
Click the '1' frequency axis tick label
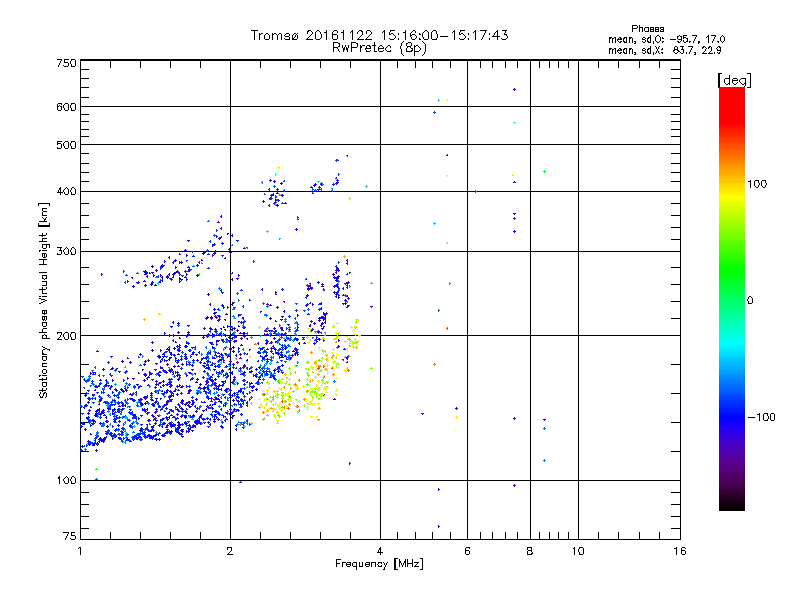[x=80, y=551]
